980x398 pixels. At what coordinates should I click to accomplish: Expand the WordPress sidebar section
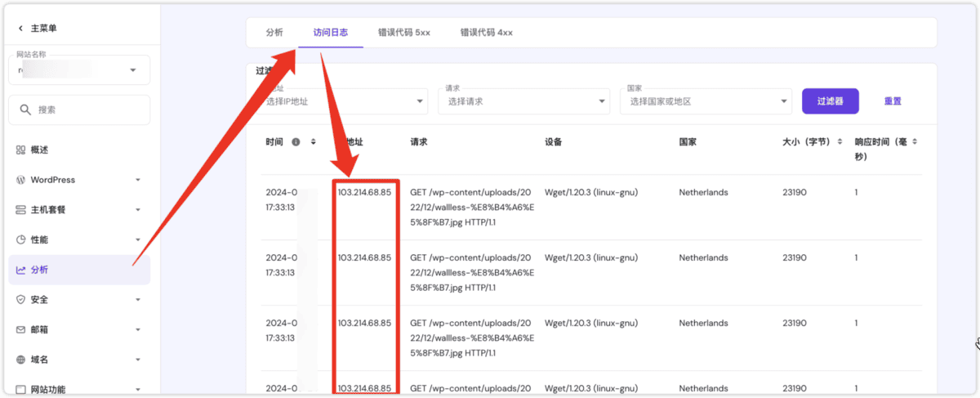point(137,181)
